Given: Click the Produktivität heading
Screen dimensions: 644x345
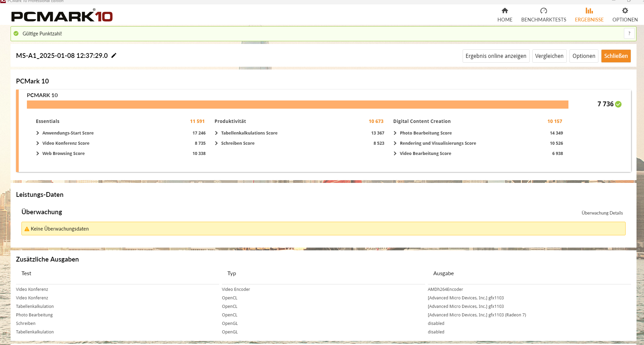Looking at the screenshot, I should (230, 121).
